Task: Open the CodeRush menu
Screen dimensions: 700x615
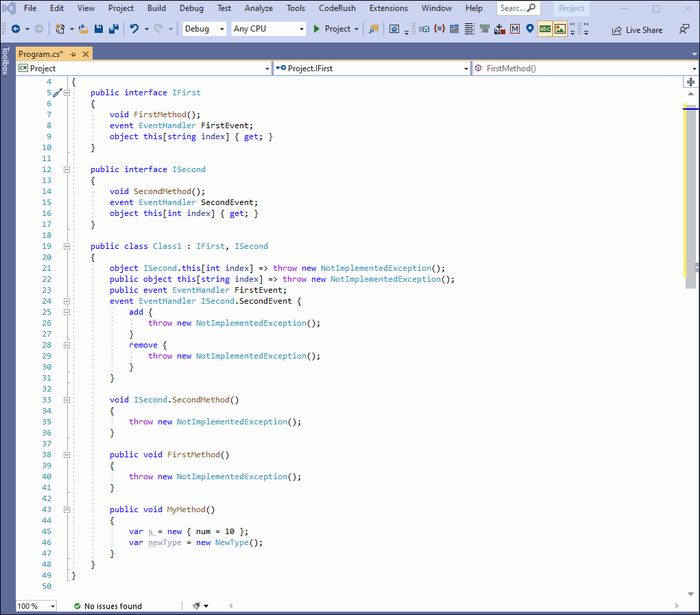Action: (337, 8)
